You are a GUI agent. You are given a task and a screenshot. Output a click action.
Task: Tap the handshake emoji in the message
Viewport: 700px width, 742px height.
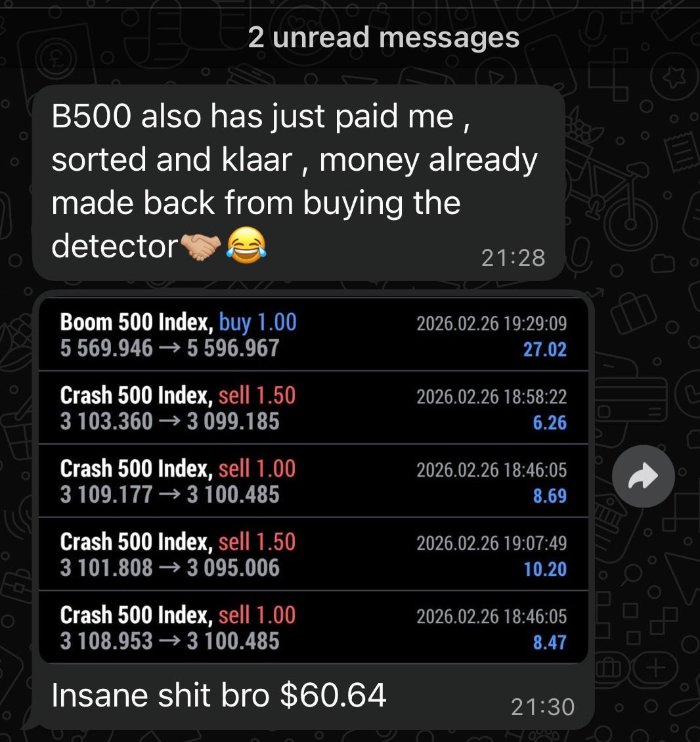(201, 246)
